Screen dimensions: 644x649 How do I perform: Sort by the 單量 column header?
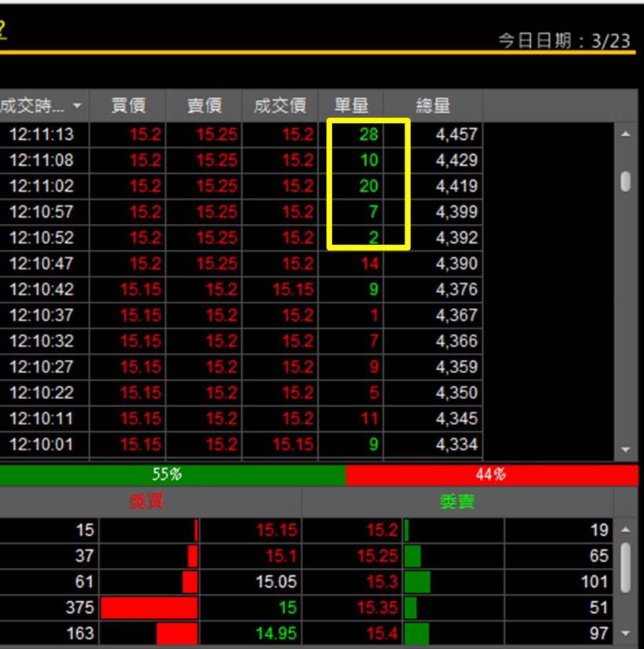pyautogui.click(x=351, y=105)
